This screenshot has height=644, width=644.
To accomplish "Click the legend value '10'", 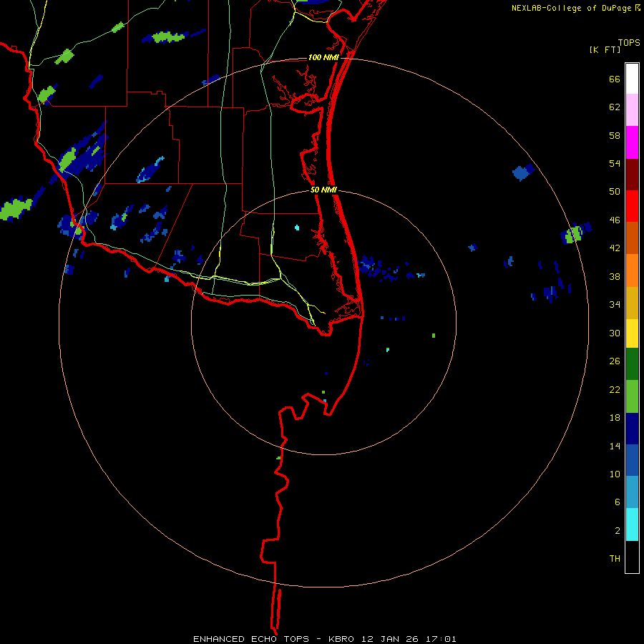I will [x=615, y=474].
